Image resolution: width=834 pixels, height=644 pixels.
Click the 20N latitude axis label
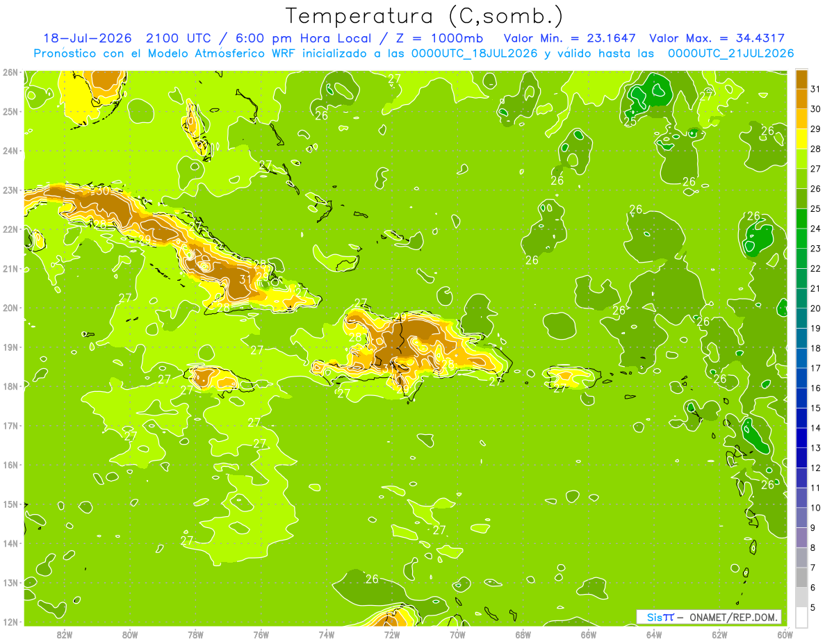point(10,308)
